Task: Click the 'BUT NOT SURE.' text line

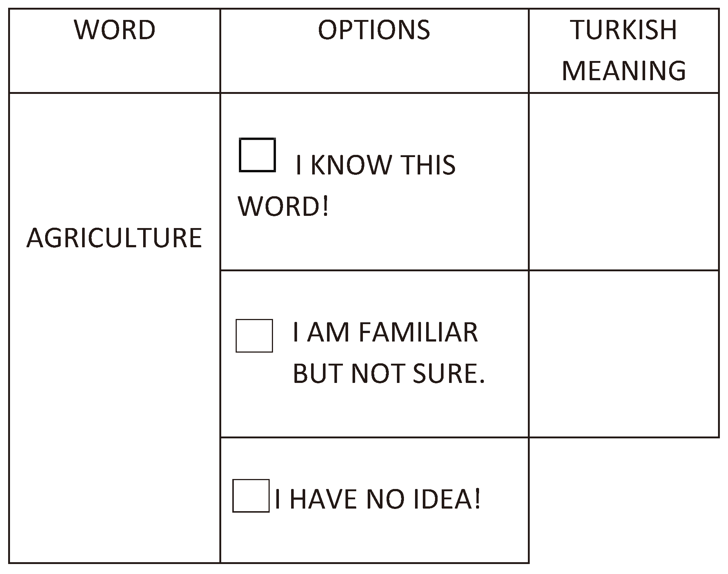Action: (x=388, y=373)
